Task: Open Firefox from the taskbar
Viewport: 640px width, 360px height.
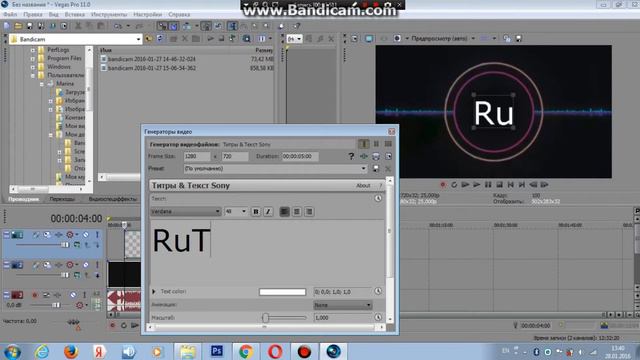Action: pyautogui.click(x=71, y=351)
